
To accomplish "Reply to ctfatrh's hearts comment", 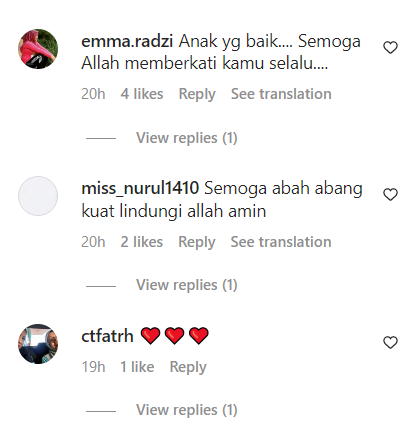I will [x=188, y=367].
